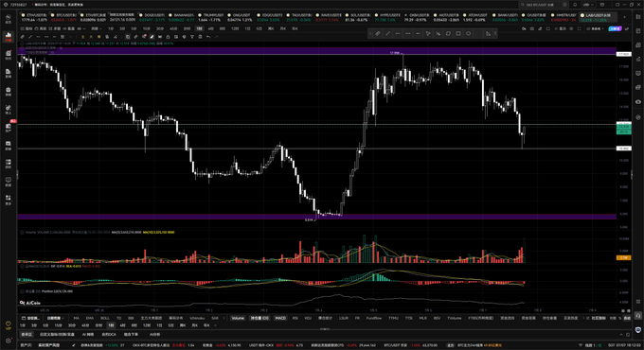Toggle the TVolume indicator
Image resolution: width=644 pixels, height=350 pixels.
pos(455,318)
